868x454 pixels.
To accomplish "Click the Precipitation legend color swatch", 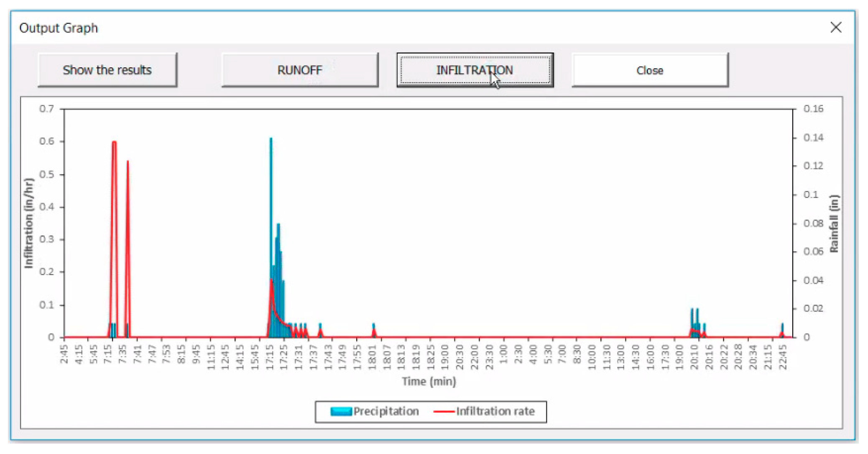I will 341,411.
